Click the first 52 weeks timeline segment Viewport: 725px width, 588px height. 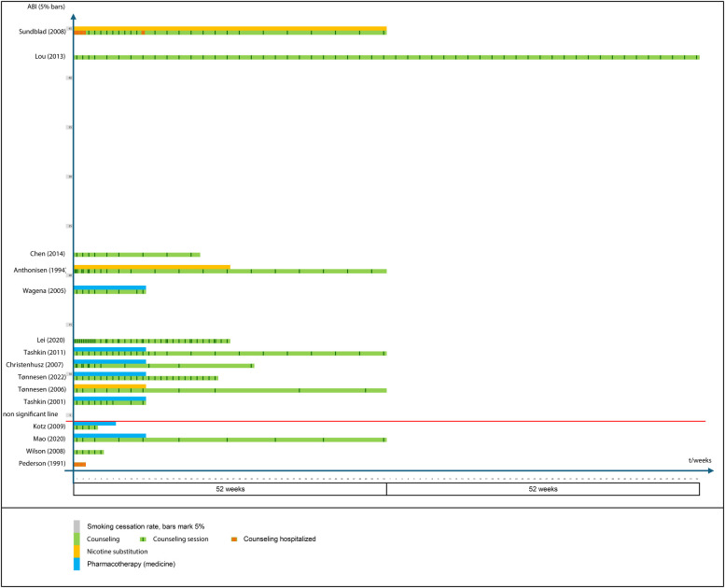pos(230,488)
